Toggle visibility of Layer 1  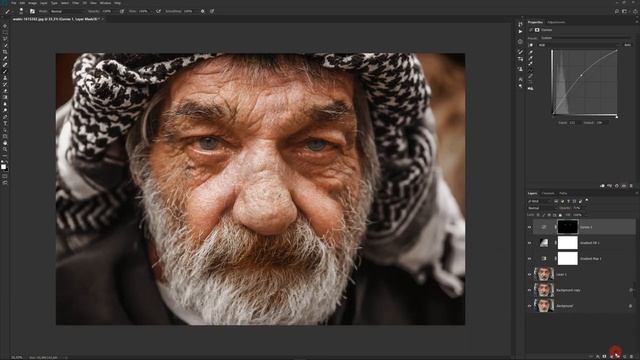click(x=529, y=274)
